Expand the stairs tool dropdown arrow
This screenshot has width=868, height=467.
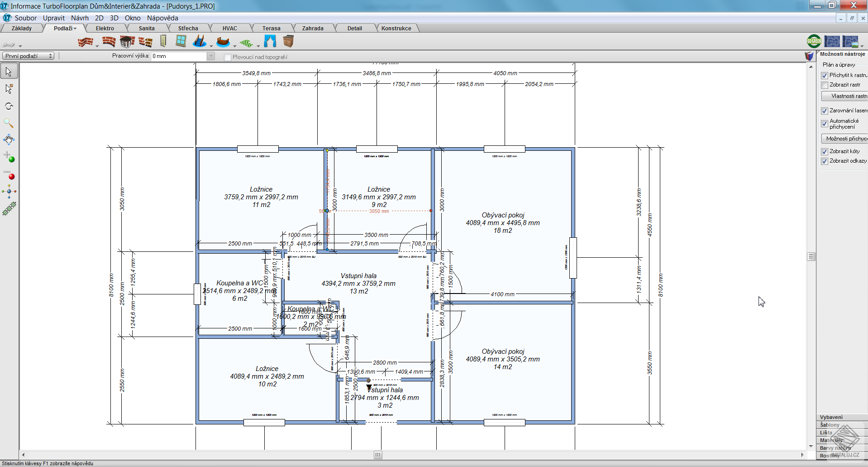tap(211, 46)
